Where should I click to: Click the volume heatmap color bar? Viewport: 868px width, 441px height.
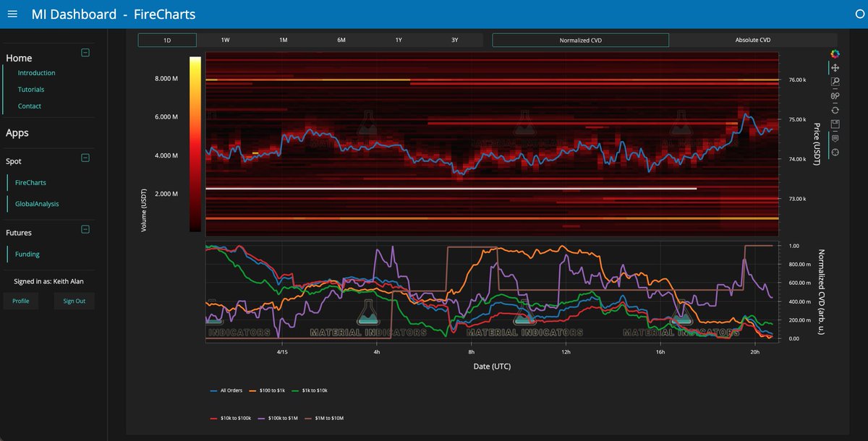(x=195, y=145)
